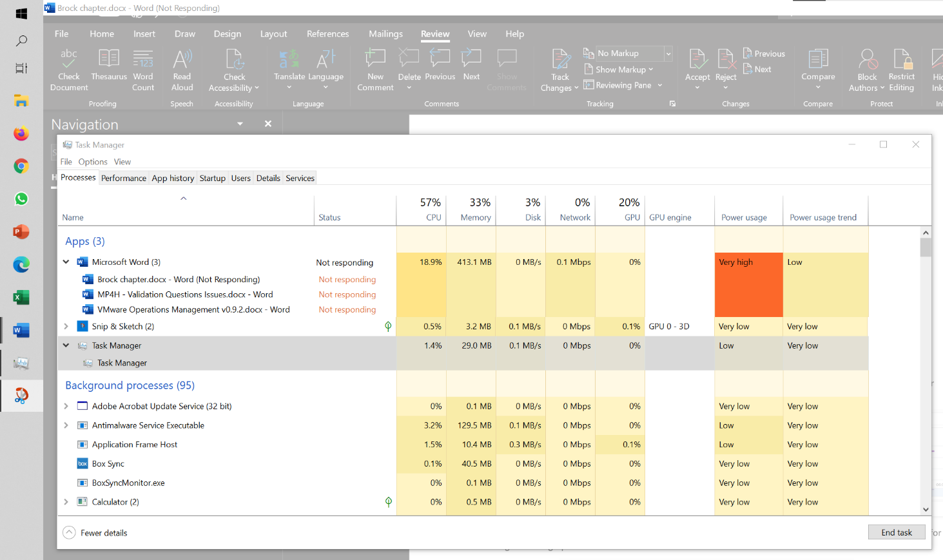Image resolution: width=943 pixels, height=560 pixels.
Task: Click Compare documents icon in Word
Action: [818, 59]
